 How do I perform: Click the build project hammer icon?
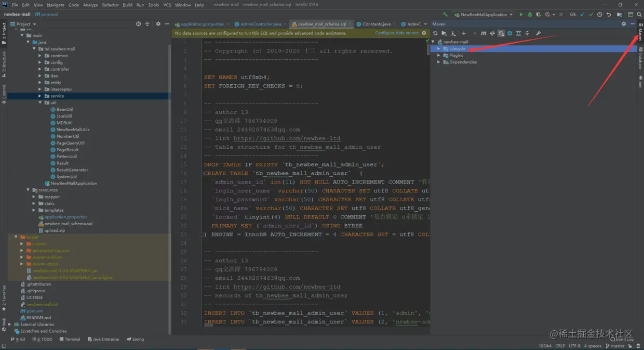tap(445, 15)
